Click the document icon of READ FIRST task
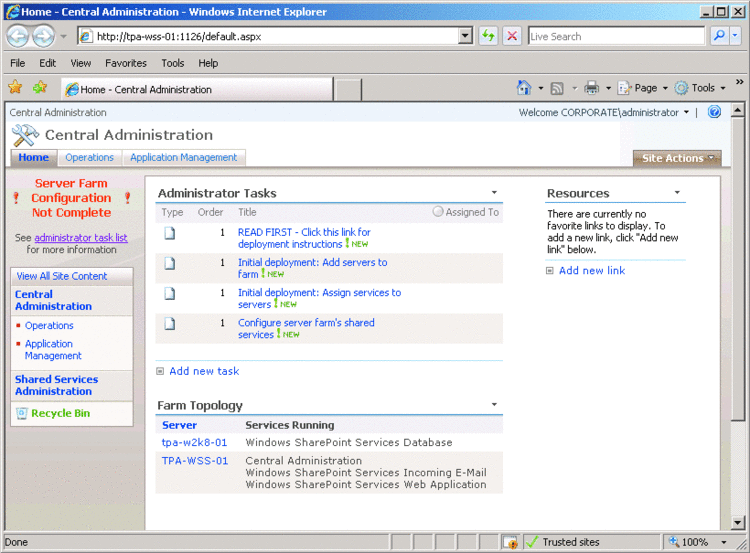Screen dimensions: 750x553 coord(170,233)
